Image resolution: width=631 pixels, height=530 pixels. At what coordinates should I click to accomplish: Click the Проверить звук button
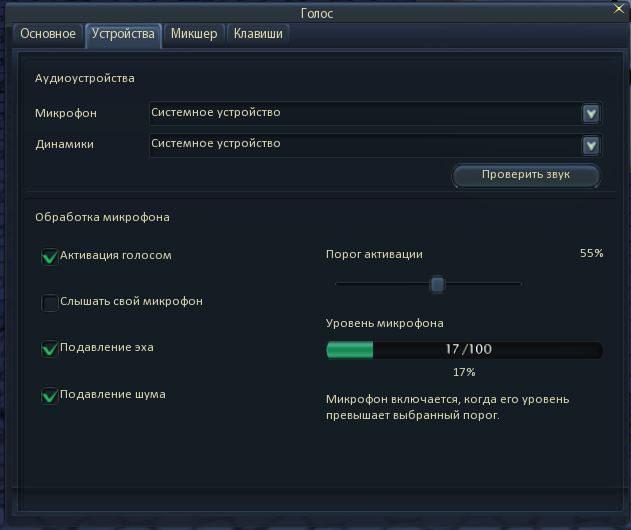526,175
